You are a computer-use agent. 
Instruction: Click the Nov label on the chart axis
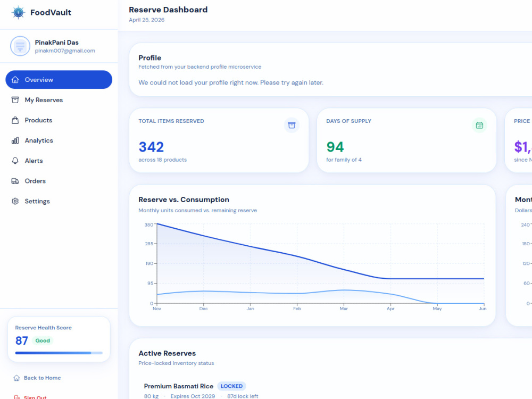tap(157, 309)
